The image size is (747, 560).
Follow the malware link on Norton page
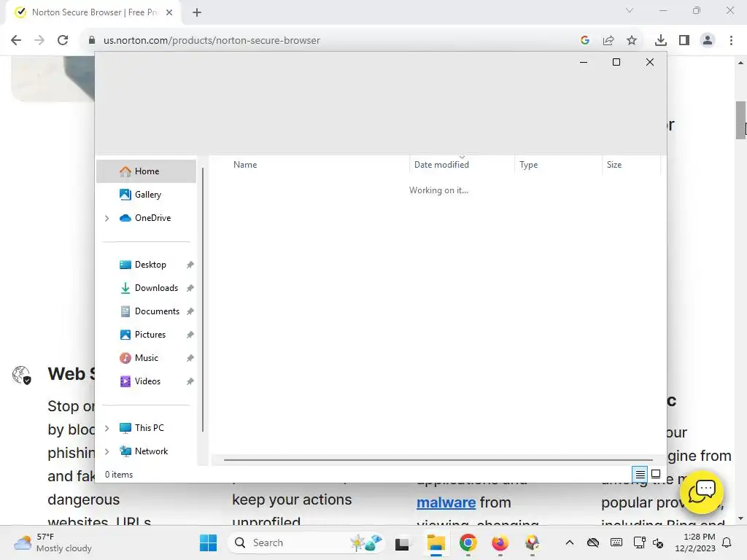click(446, 503)
